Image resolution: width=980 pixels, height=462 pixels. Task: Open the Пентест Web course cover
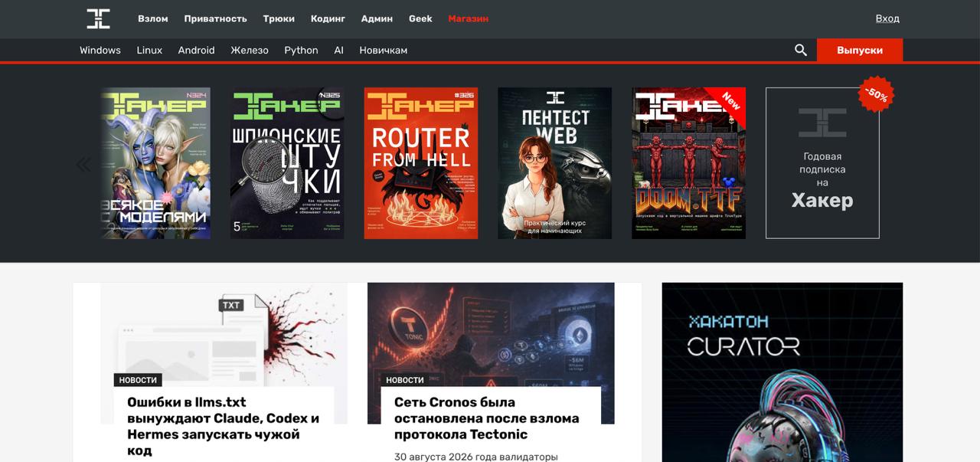[x=554, y=163]
